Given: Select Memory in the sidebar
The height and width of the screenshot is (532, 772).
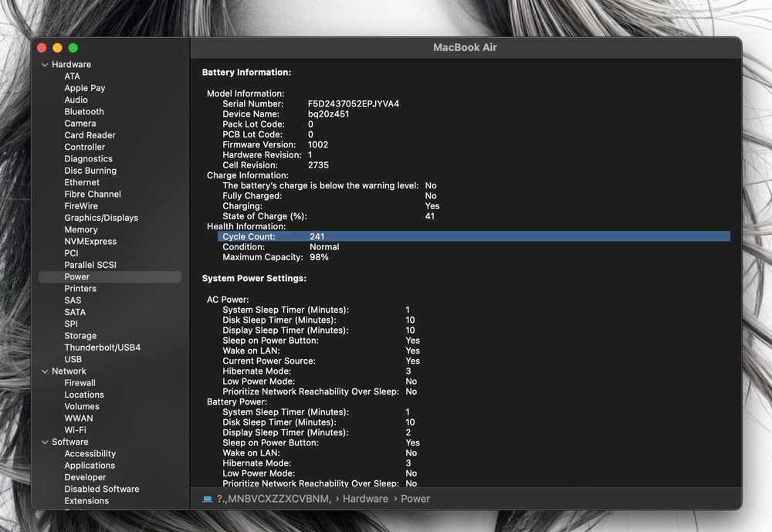Looking at the screenshot, I should click(81, 230).
